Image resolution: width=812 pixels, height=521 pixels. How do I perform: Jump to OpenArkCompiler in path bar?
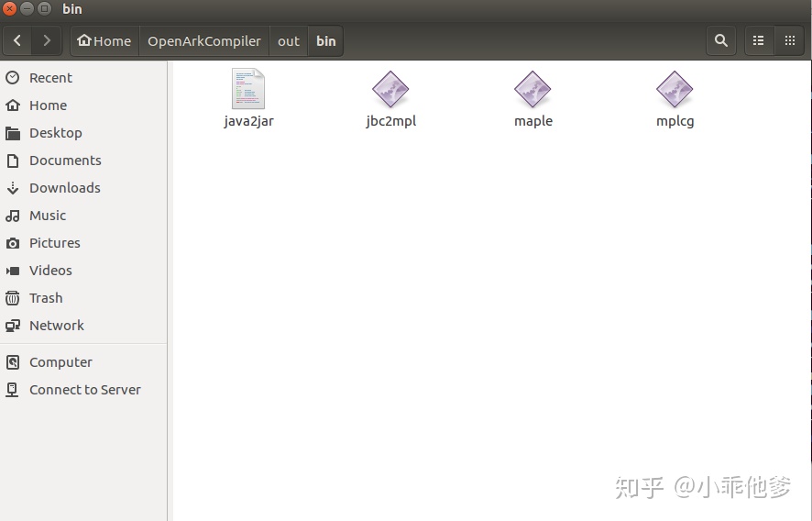tap(204, 40)
